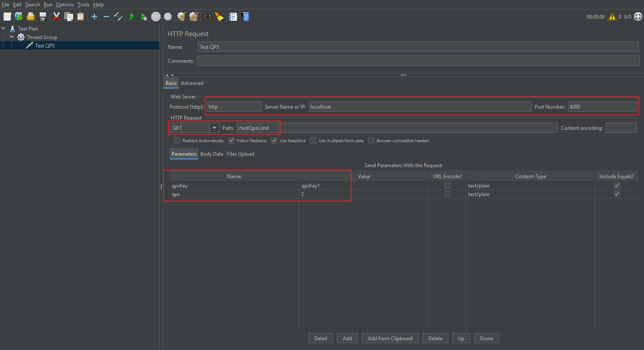
Task: Click the Paste clipboard icon
Action: point(80,17)
